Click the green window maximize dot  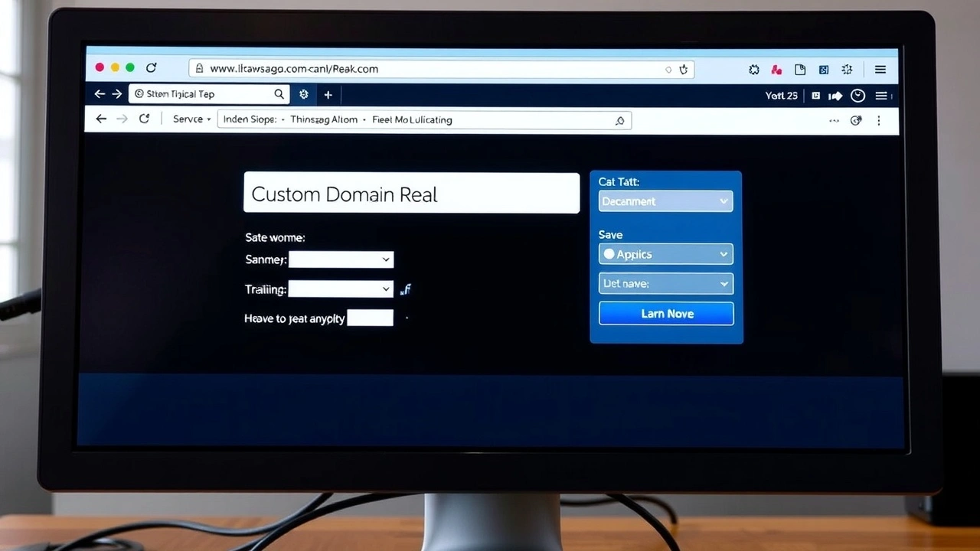tap(130, 67)
